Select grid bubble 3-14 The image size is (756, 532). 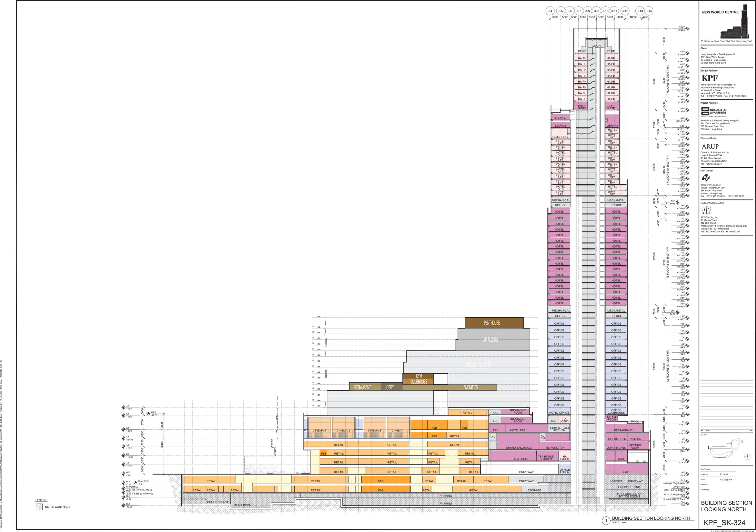(648, 11)
